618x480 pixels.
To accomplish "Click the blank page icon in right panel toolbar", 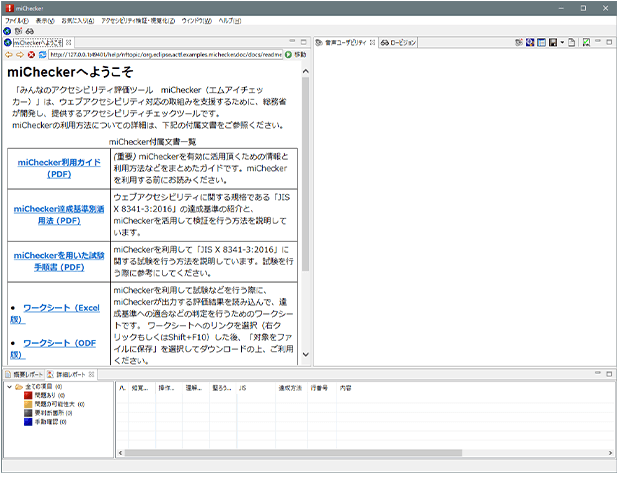I will click(571, 42).
